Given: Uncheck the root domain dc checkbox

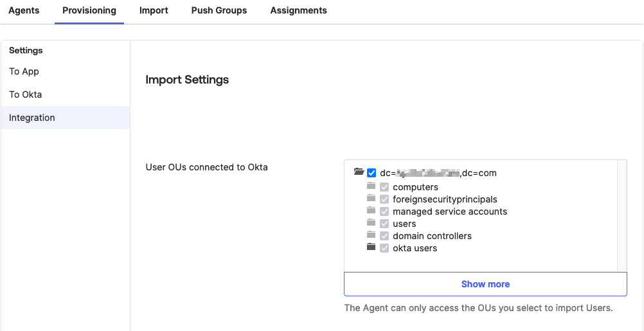Looking at the screenshot, I should [x=371, y=173].
